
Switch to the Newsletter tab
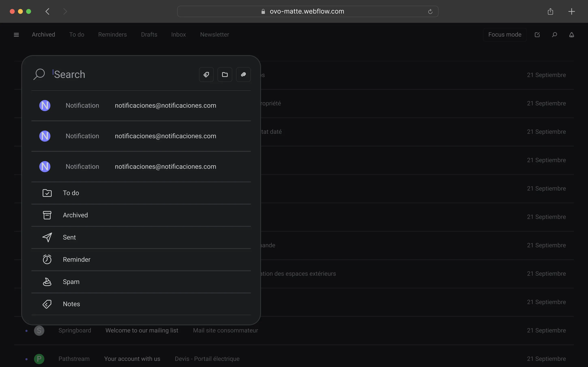[x=214, y=35]
